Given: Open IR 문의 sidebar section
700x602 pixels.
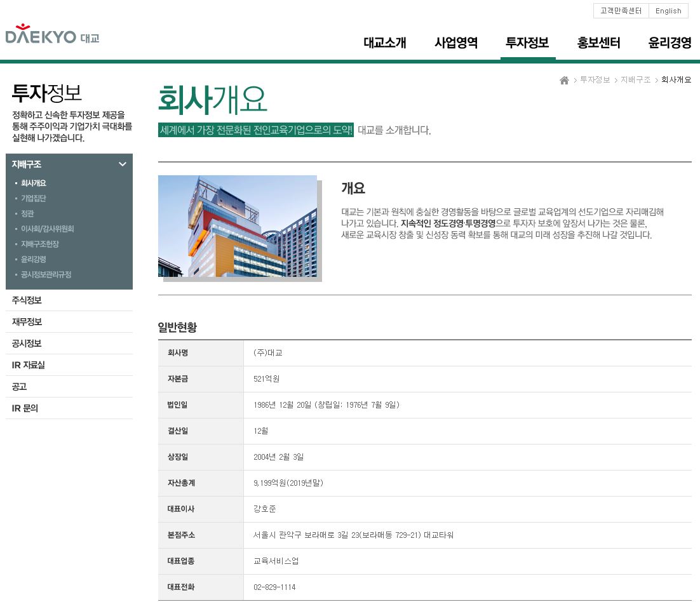Looking at the screenshot, I should 69,408.
